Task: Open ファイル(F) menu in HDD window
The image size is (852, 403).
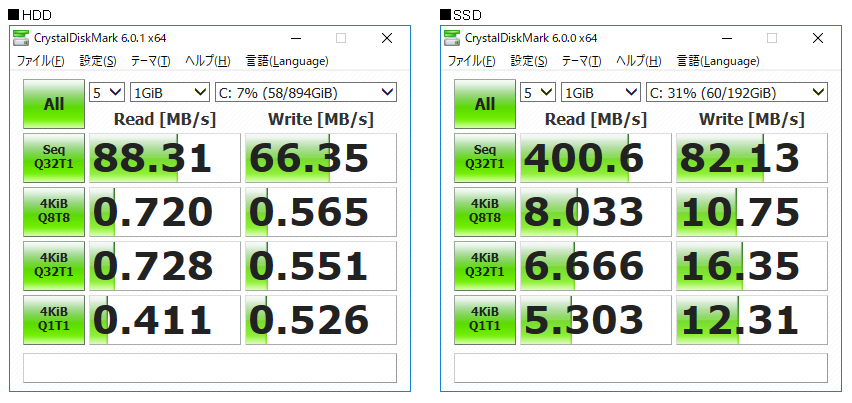Action: tap(41, 61)
